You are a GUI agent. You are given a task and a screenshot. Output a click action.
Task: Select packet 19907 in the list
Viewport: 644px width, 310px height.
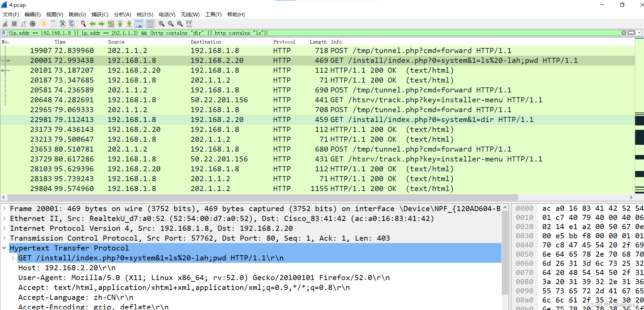[x=317, y=51]
